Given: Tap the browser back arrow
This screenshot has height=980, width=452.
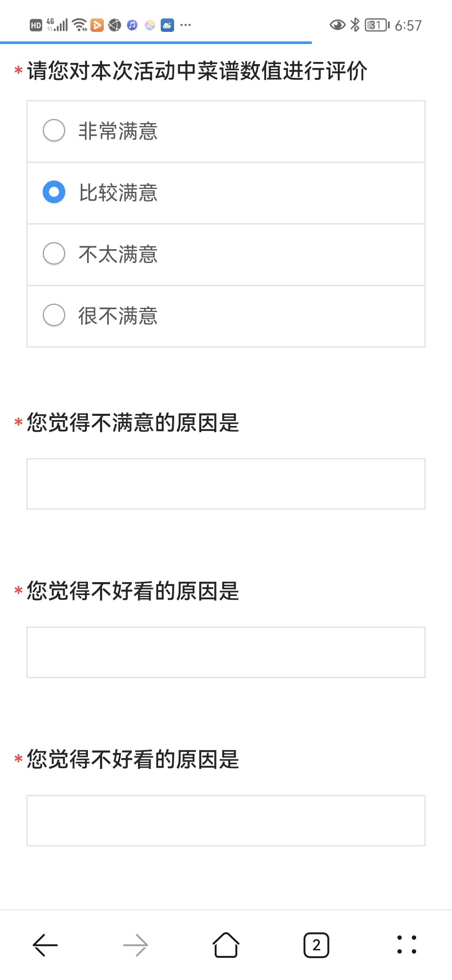Looking at the screenshot, I should [x=45, y=945].
